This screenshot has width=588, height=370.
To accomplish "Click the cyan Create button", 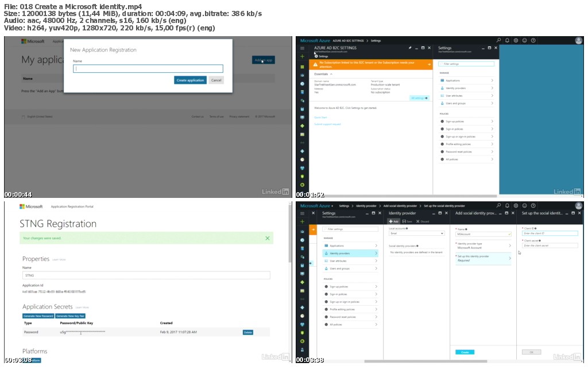I will (465, 352).
